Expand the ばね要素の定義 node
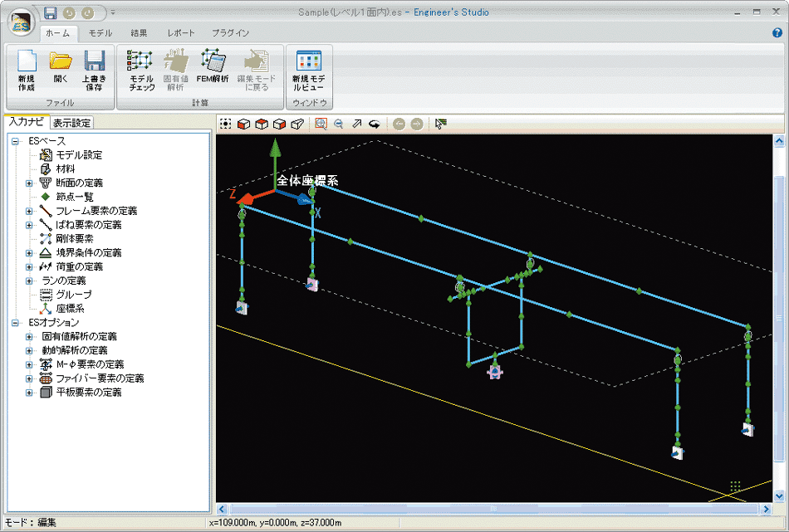 29,225
